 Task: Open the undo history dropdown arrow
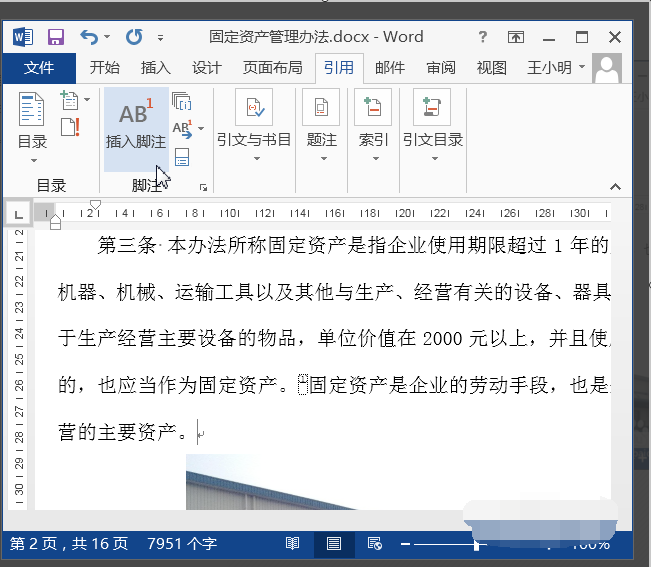coord(107,37)
